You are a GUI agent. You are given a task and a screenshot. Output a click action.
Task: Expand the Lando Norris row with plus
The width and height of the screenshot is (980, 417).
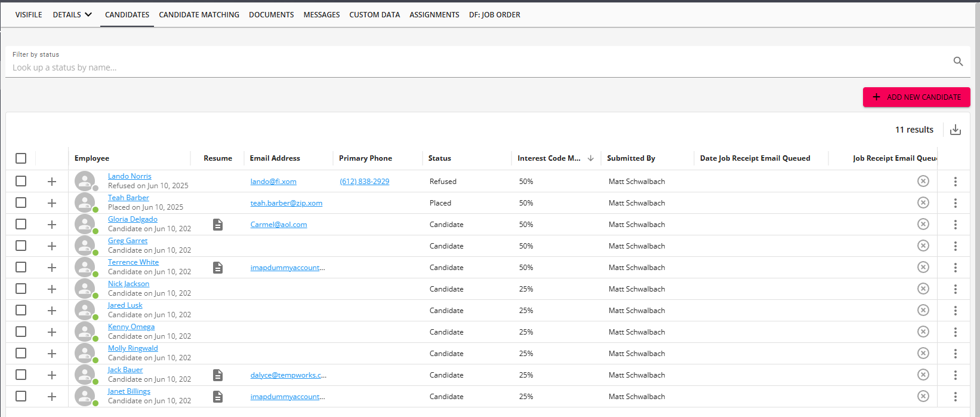[x=52, y=182]
